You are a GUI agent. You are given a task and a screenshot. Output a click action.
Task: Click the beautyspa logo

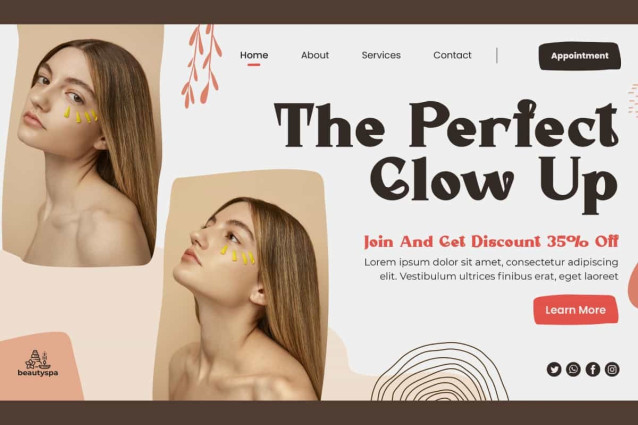pyautogui.click(x=38, y=363)
